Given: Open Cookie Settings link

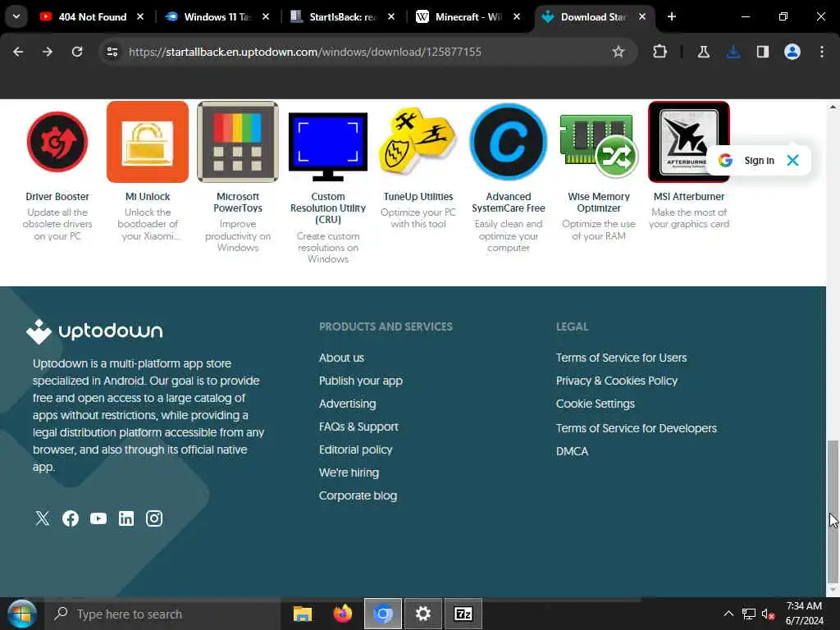Looking at the screenshot, I should click(596, 404).
